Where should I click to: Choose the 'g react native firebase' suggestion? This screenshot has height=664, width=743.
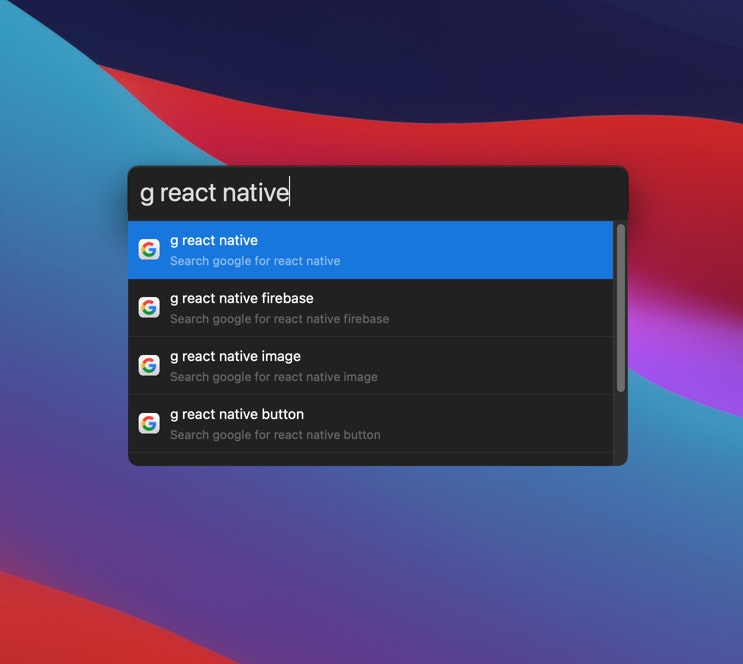click(x=371, y=308)
